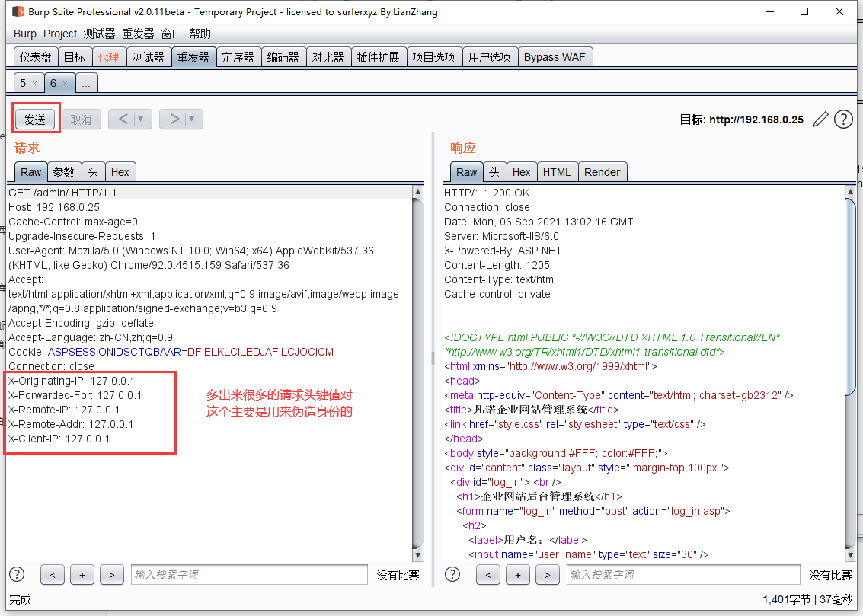Open the 代理 (Proxy) tab
This screenshot has height=616, width=863.
108,57
